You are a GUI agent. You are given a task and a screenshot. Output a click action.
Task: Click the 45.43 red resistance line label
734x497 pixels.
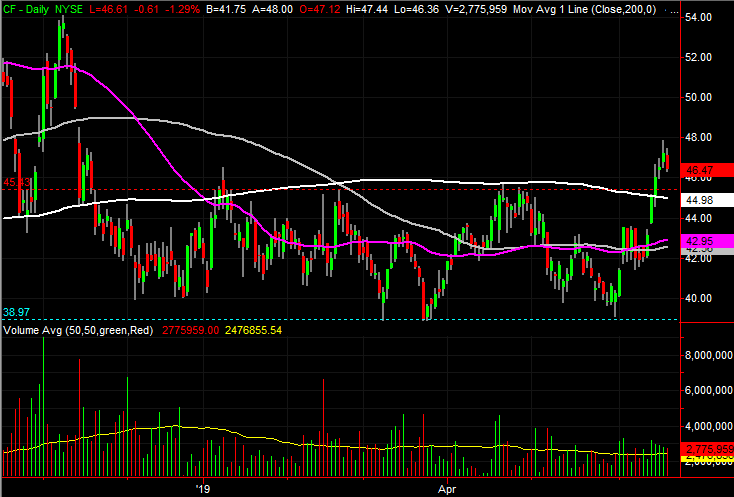point(16,182)
